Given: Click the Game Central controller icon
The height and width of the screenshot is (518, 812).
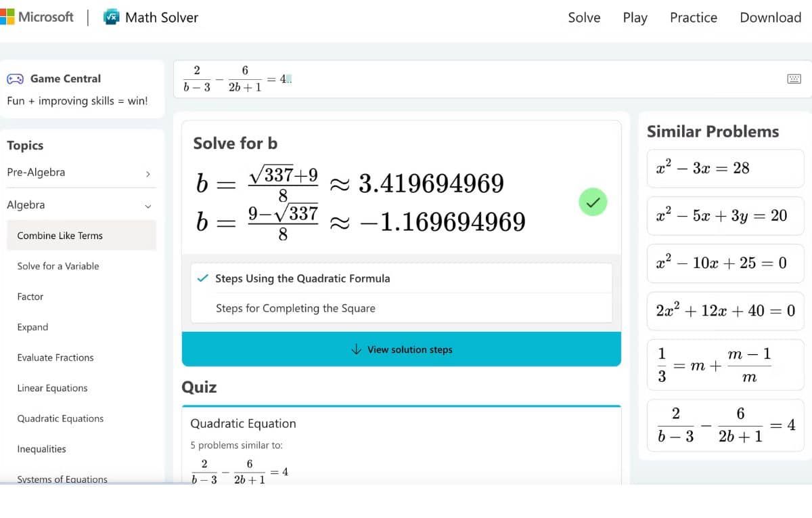Looking at the screenshot, I should (15, 79).
